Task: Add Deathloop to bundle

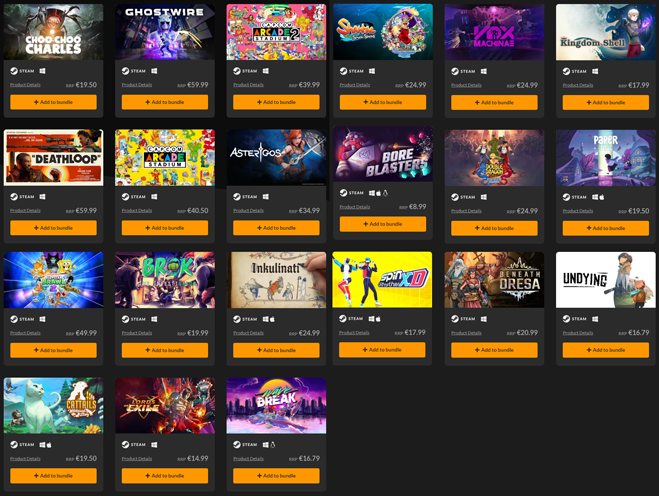Action: [53, 228]
